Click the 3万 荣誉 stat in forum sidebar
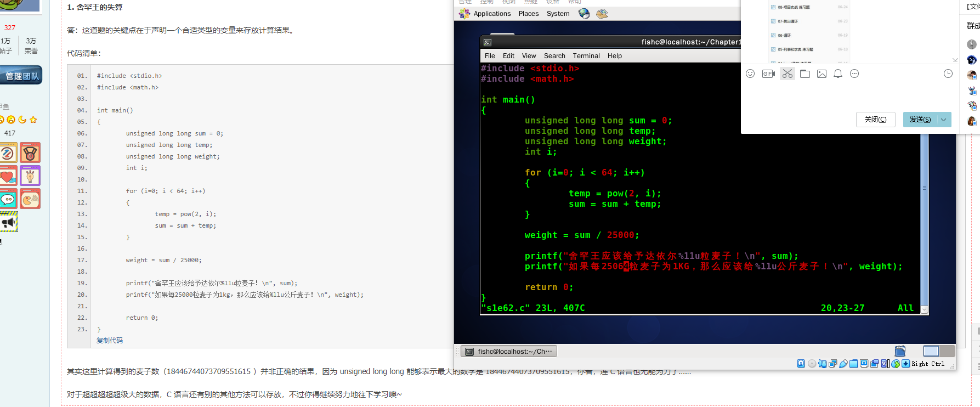980x407 pixels. 31,46
